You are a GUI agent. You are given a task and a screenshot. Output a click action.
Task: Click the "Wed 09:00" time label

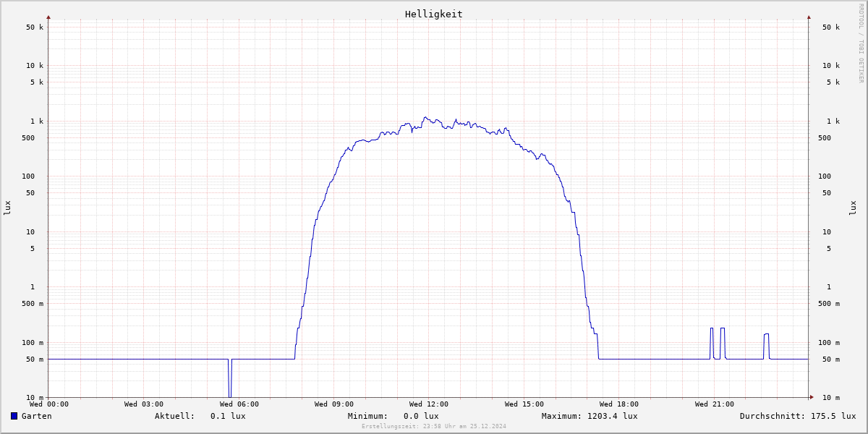pos(334,404)
